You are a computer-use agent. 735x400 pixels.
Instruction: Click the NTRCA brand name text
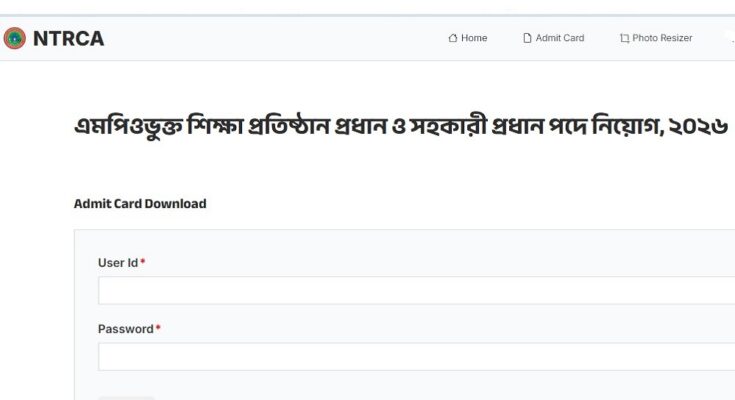[68, 39]
